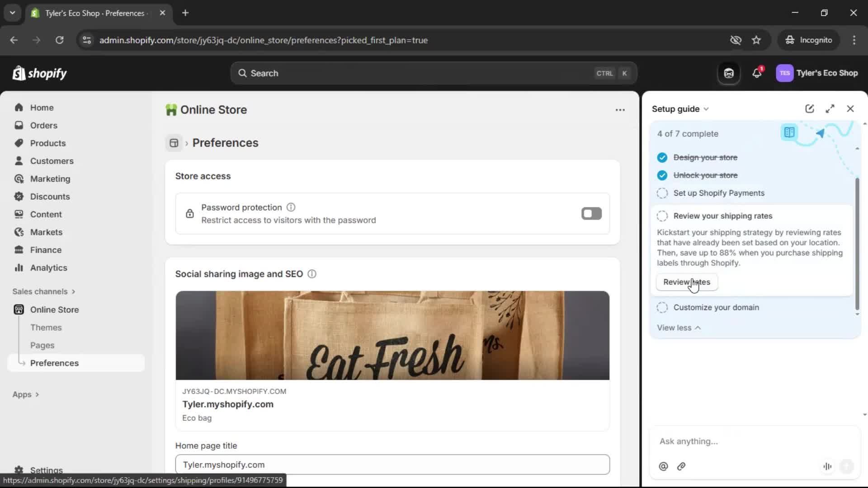Open the Orders section

pos(43,125)
